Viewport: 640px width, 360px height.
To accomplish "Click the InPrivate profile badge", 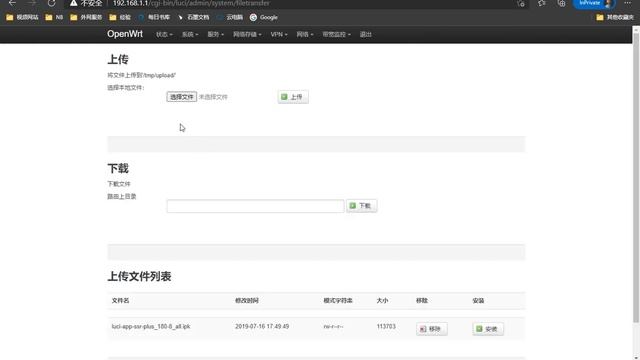I will (594, 3).
